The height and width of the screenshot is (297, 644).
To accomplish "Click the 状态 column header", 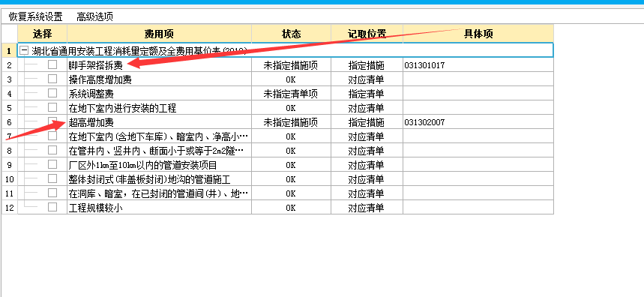I will [x=291, y=34].
